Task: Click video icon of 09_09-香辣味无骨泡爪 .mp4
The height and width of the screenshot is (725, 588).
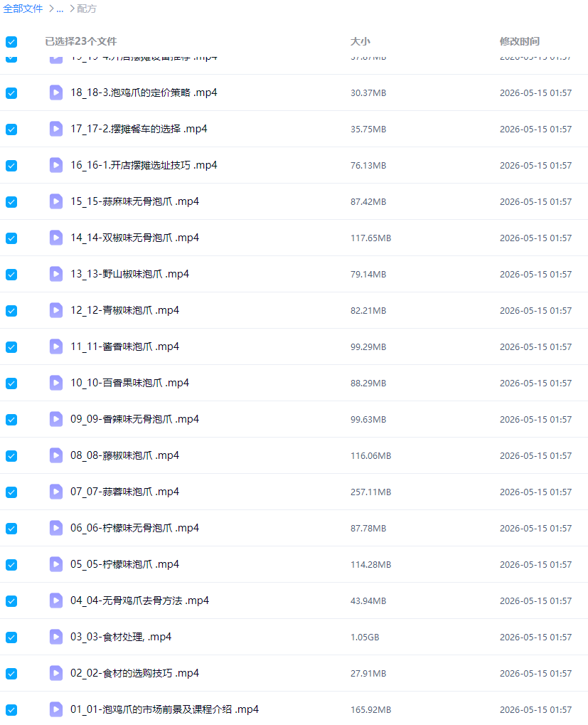Action: pos(56,419)
